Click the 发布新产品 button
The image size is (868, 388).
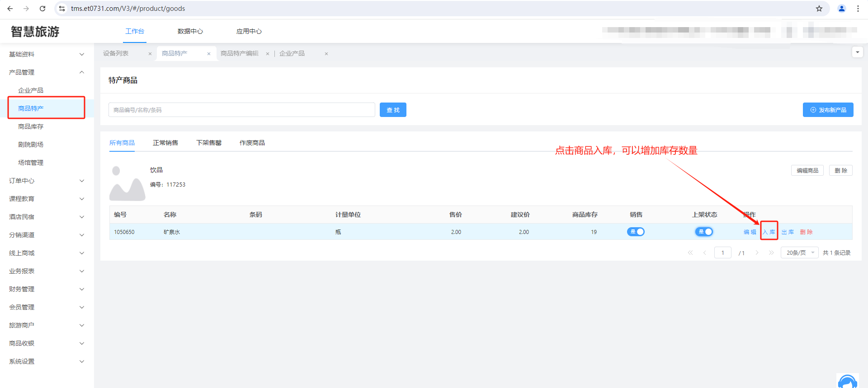point(828,110)
